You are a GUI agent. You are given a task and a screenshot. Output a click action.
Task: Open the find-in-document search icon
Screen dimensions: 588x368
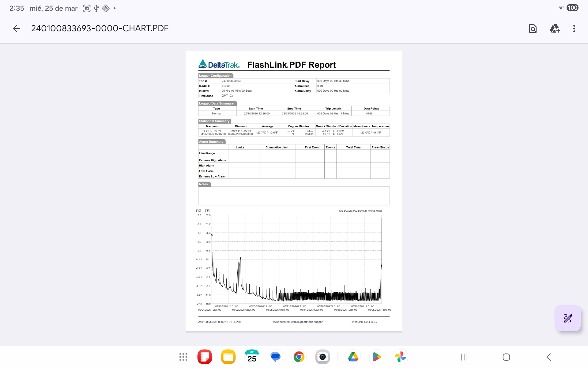click(x=533, y=29)
